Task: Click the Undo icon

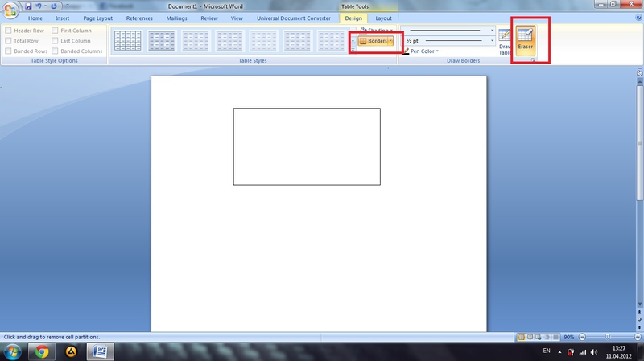Action: pyautogui.click(x=39, y=6)
